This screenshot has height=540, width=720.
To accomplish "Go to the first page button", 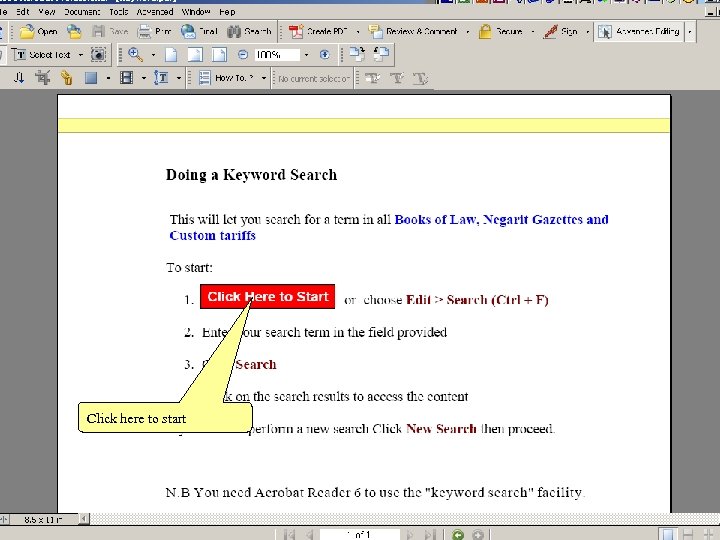I will (289, 534).
